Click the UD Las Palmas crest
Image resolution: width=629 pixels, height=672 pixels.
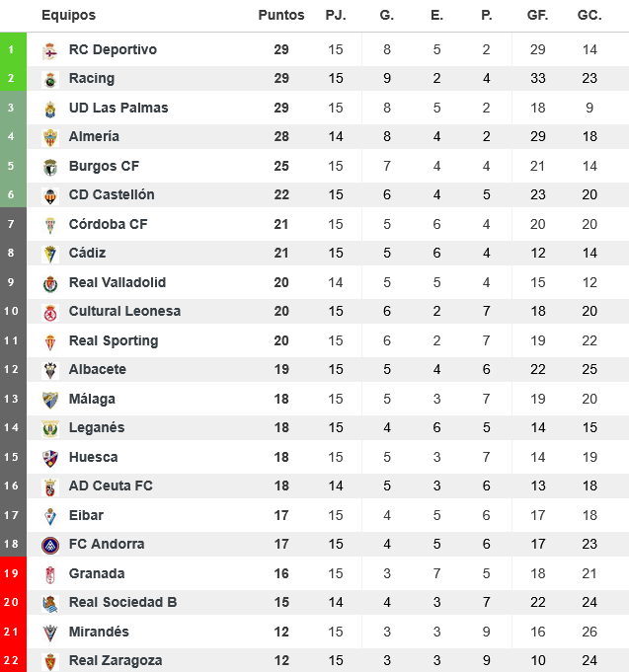pyautogui.click(x=50, y=109)
